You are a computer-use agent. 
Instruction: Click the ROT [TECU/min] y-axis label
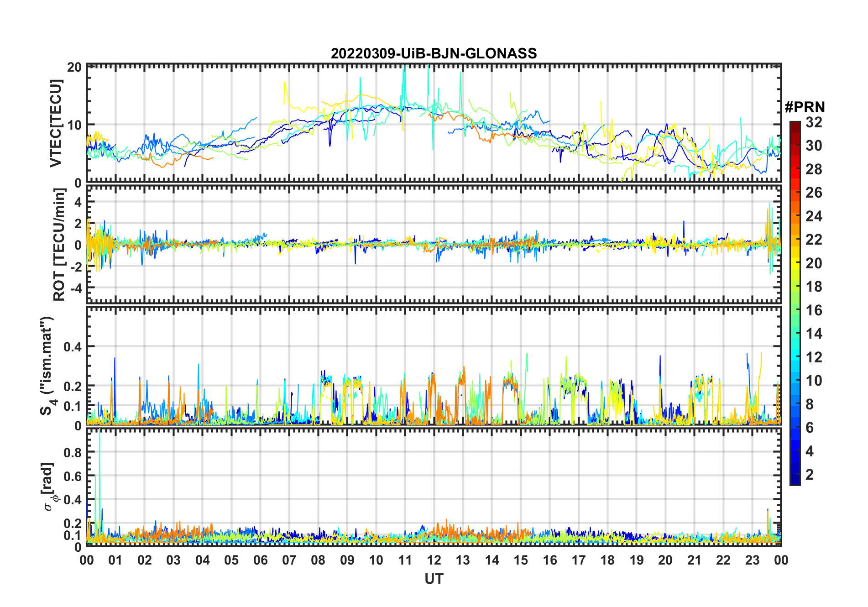pos(59,245)
